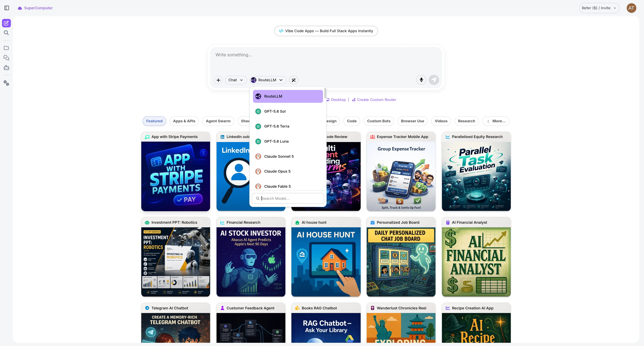Click the calculator icon beside AI Financial Analyst
This screenshot has width=644, height=346.
pyautogui.click(x=448, y=223)
